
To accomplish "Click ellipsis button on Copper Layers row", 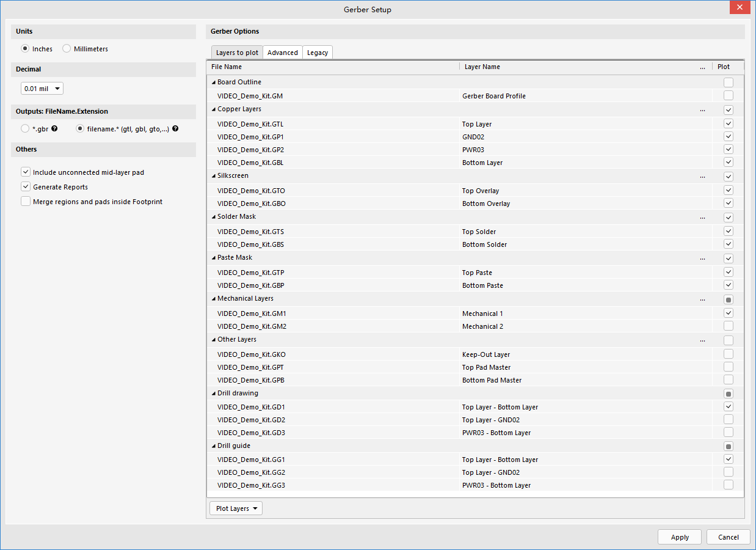I will tap(702, 110).
